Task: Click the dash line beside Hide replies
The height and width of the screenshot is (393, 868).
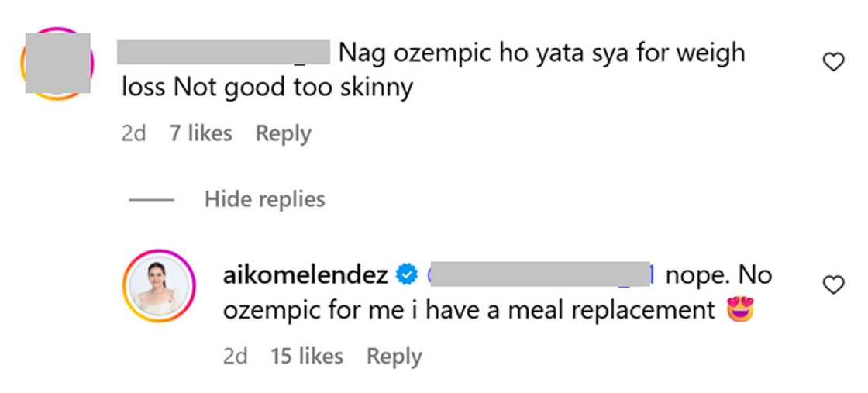Action: coord(151,199)
